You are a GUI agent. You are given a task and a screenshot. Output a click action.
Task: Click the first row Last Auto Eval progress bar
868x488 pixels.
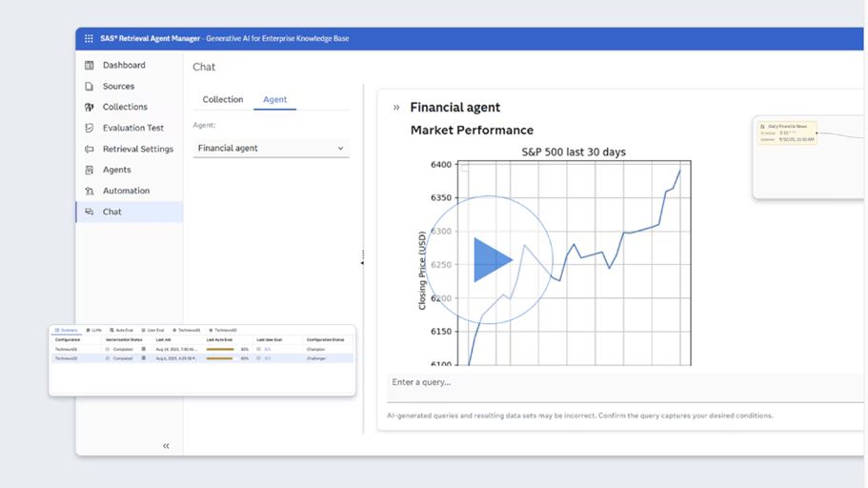pos(220,349)
